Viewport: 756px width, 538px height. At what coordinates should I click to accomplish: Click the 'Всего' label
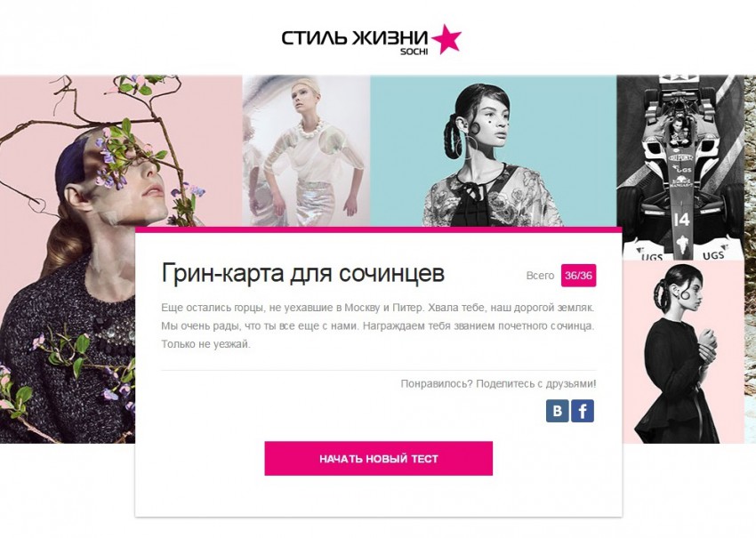(540, 276)
